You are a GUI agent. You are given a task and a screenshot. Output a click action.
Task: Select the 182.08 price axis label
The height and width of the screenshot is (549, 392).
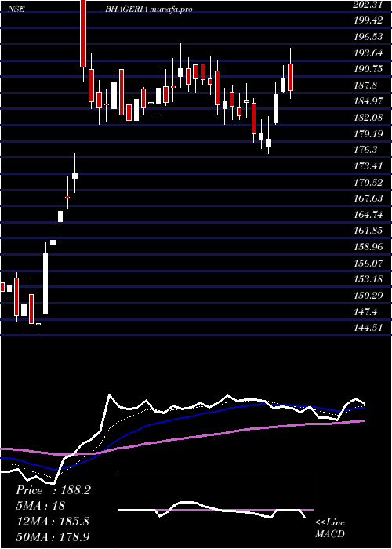coord(369,118)
